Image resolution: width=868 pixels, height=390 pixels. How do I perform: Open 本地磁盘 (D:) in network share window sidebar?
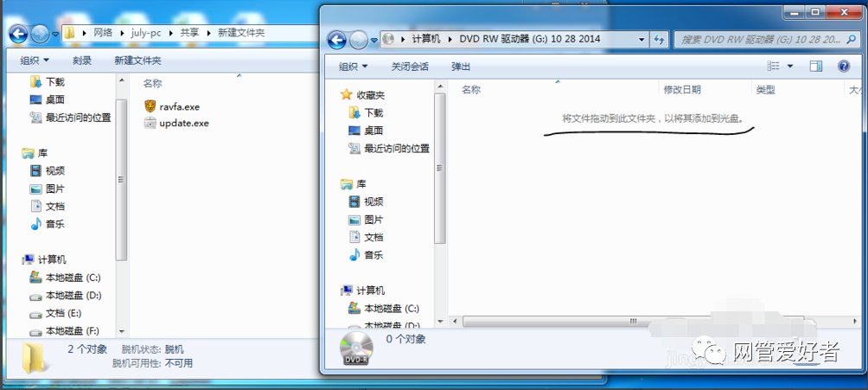[x=66, y=295]
